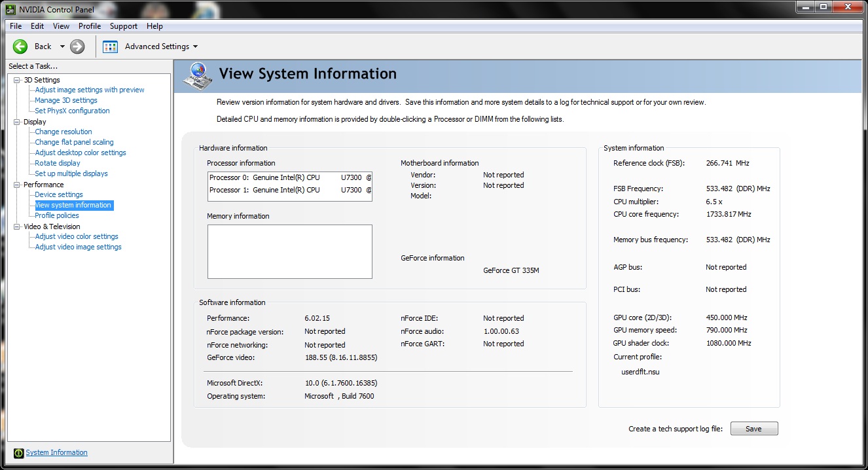Open the Support menu
This screenshot has width=868, height=470.
pyautogui.click(x=124, y=26)
